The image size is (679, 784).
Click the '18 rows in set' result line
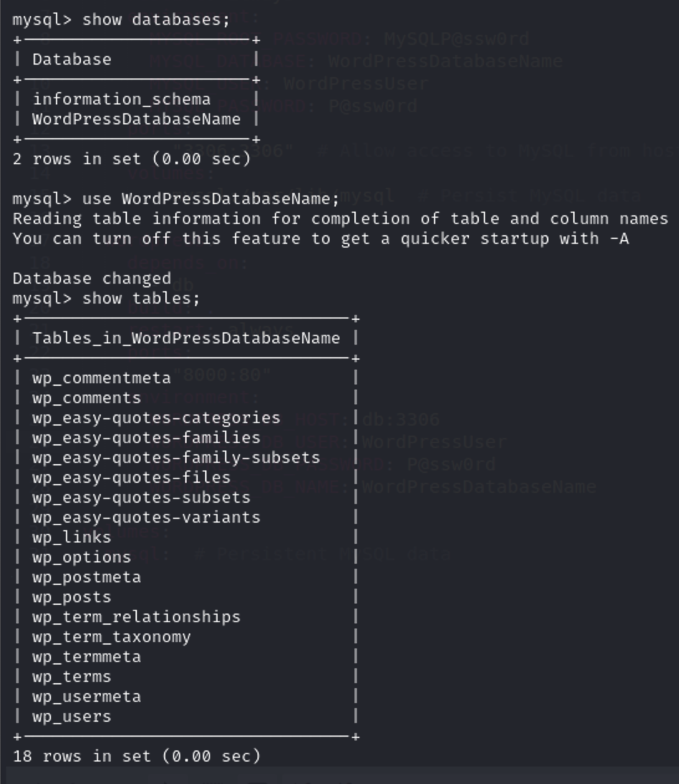coord(136,756)
